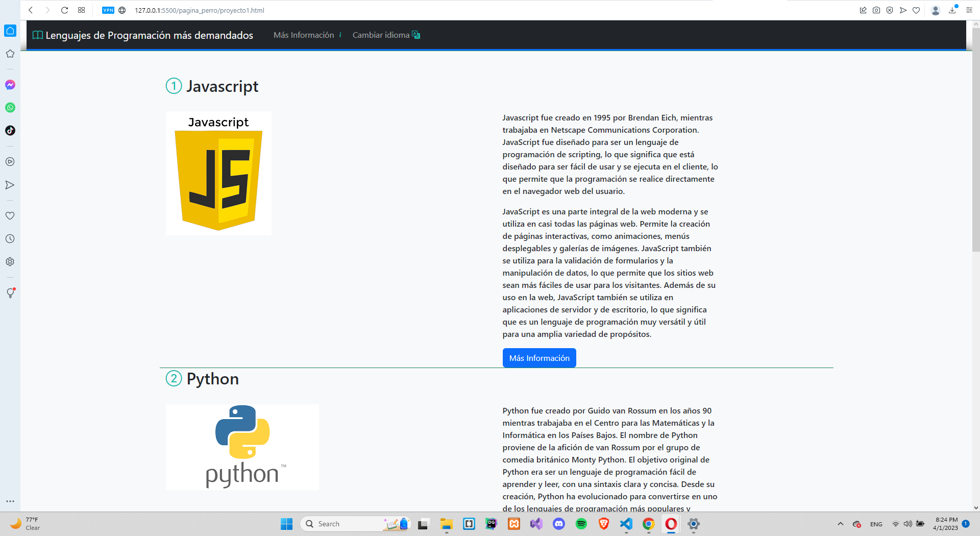Open sidebar three-dots setup menu

tap(10, 501)
